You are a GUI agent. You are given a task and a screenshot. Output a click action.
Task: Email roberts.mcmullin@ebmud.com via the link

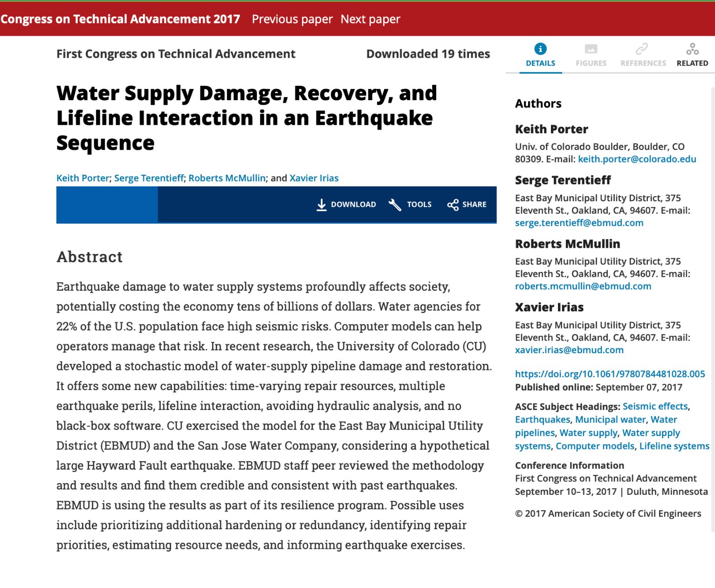click(583, 286)
